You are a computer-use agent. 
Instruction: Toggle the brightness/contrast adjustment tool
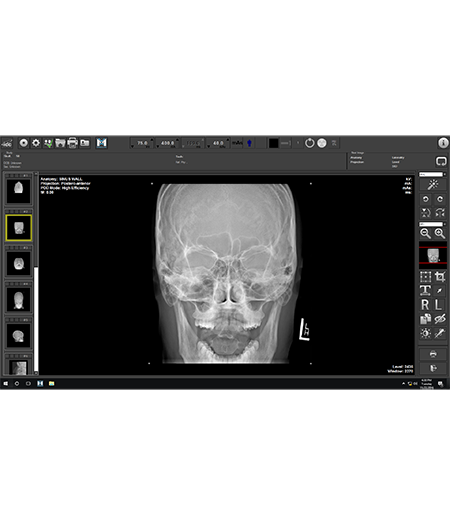(426, 333)
